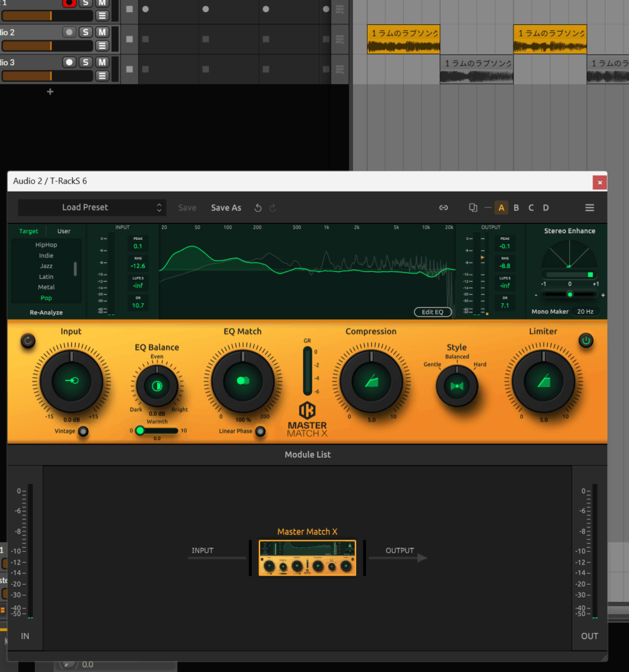Select snapshot D

[546, 208]
